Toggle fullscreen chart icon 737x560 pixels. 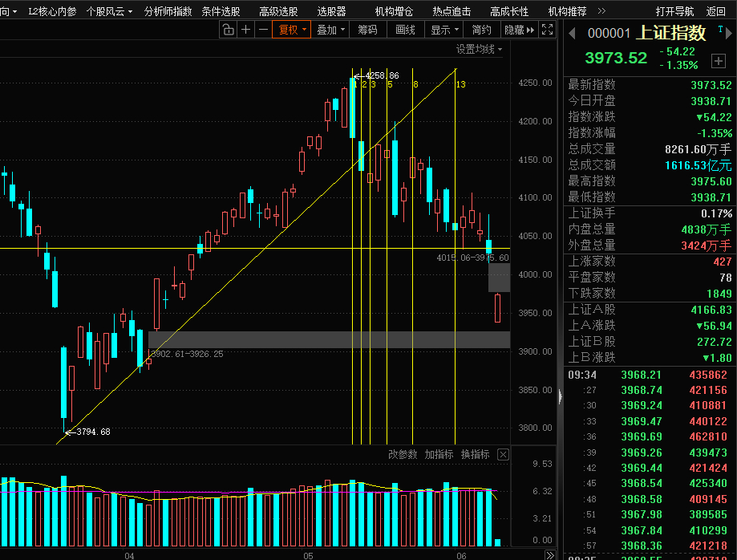tap(547, 30)
